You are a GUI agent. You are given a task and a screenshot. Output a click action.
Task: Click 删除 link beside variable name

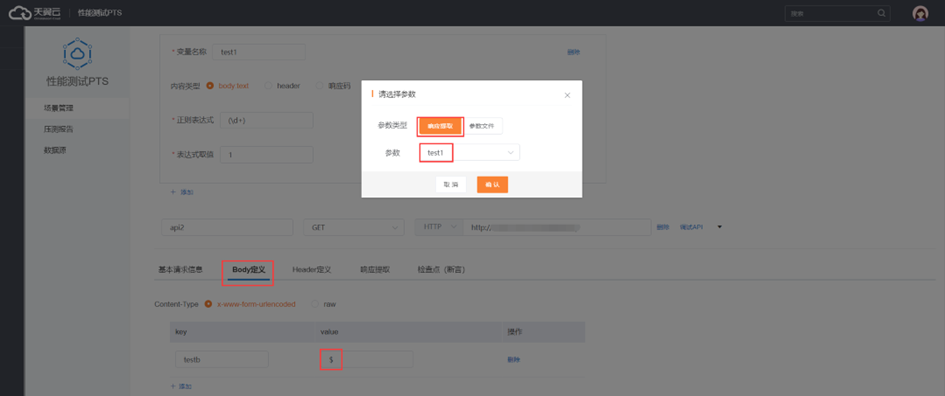click(x=573, y=52)
